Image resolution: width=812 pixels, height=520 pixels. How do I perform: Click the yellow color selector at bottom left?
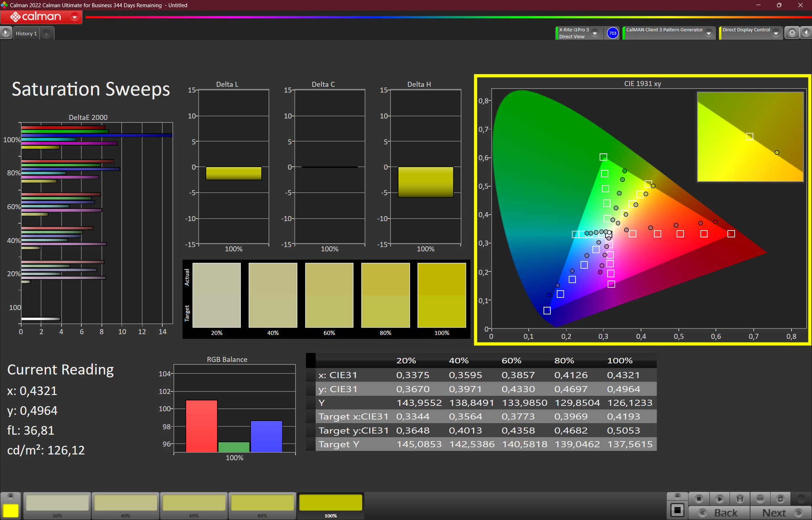[11, 510]
